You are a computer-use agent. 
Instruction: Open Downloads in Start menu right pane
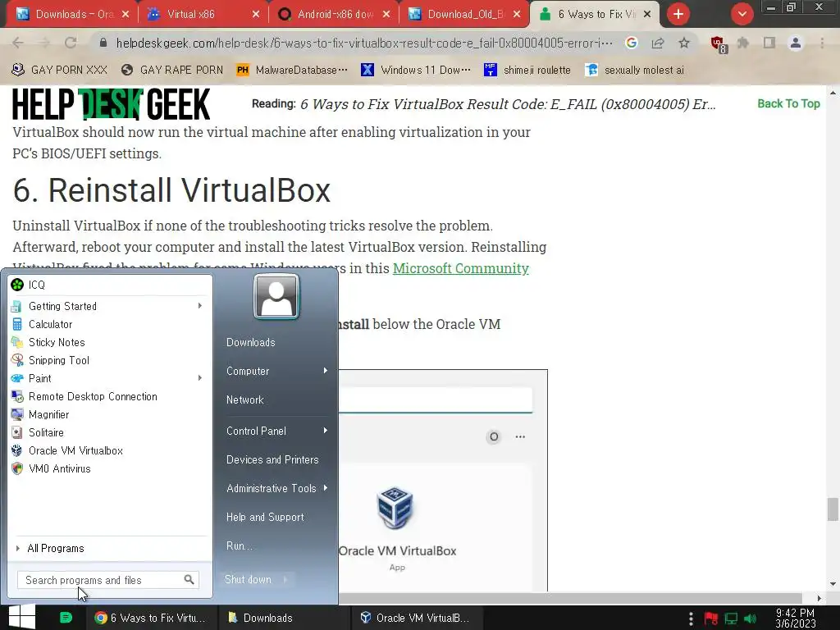251,342
